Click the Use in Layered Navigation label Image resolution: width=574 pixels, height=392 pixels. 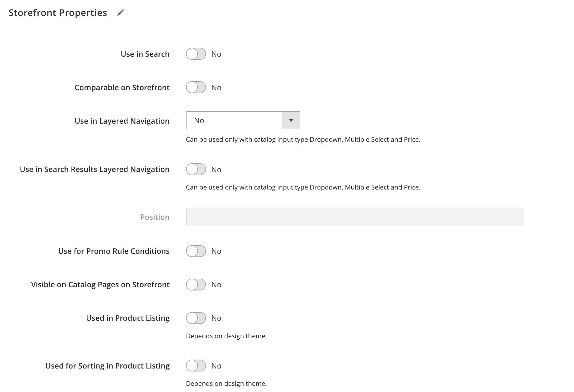pos(122,121)
